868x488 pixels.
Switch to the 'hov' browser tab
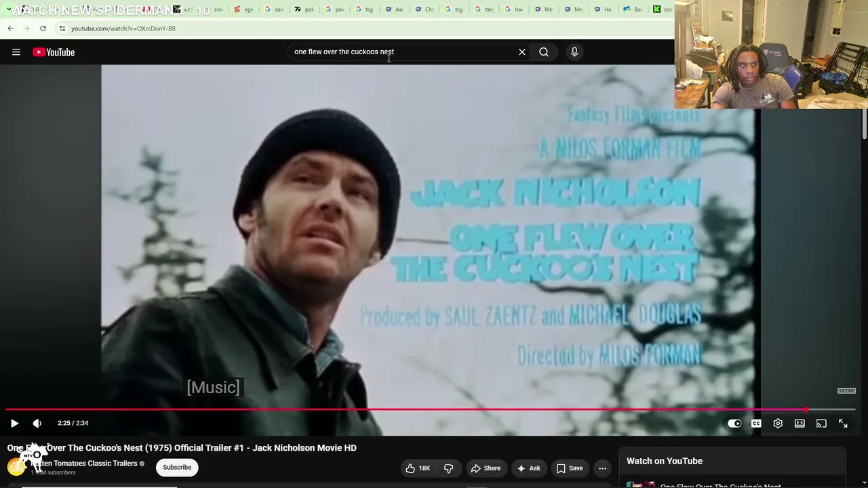515,9
